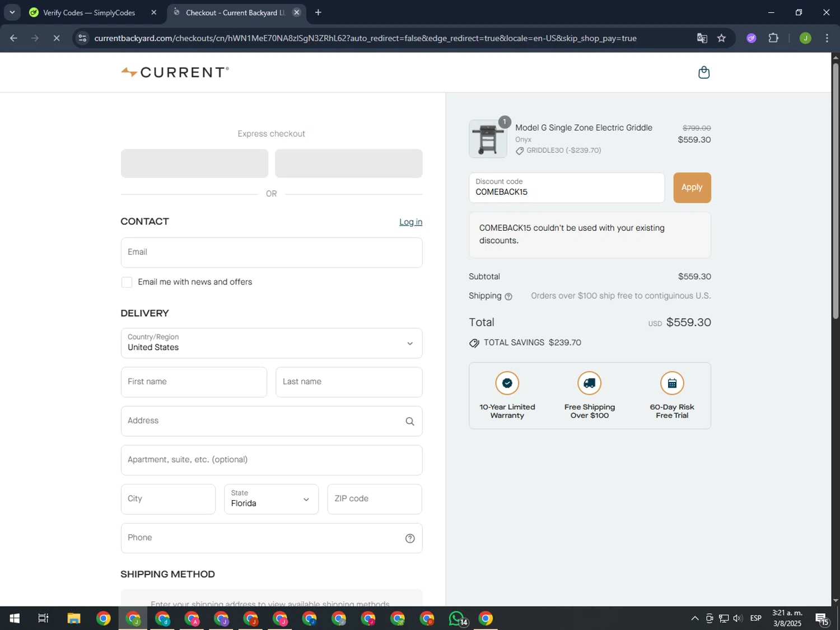Screen dimensions: 840x630
Task: Expand the Country/Region dropdown
Action: pyautogui.click(x=271, y=343)
